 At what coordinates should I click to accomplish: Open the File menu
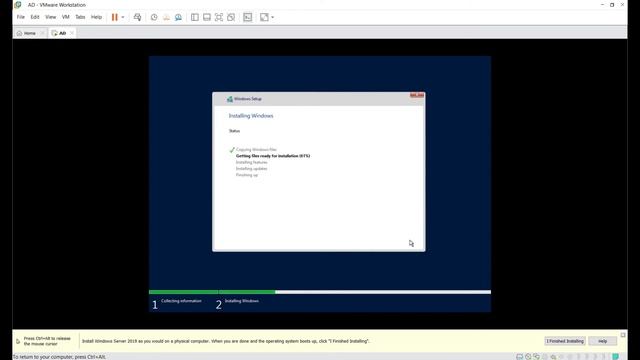point(21,17)
